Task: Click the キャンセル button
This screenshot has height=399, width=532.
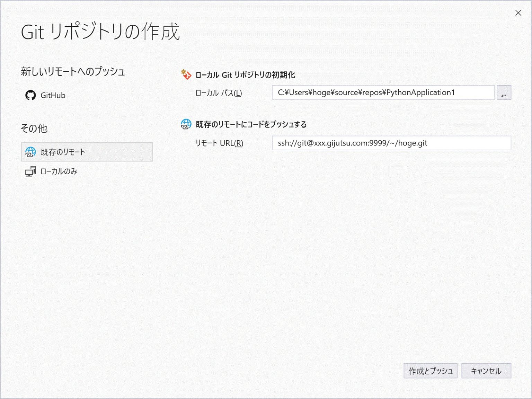Action: pos(486,371)
